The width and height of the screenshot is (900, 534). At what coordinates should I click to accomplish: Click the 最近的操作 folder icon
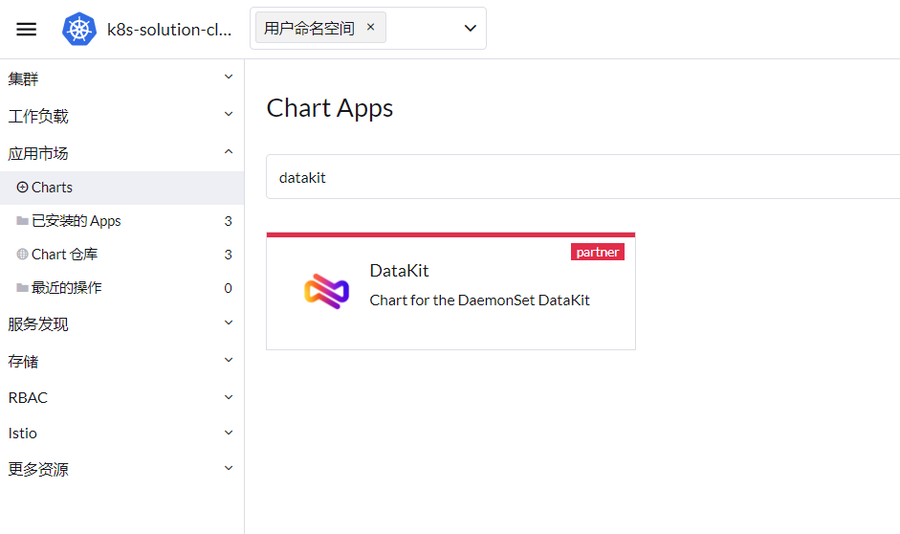click(22, 288)
